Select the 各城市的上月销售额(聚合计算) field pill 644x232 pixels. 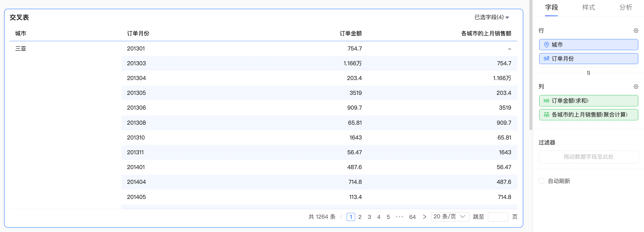[x=589, y=115]
